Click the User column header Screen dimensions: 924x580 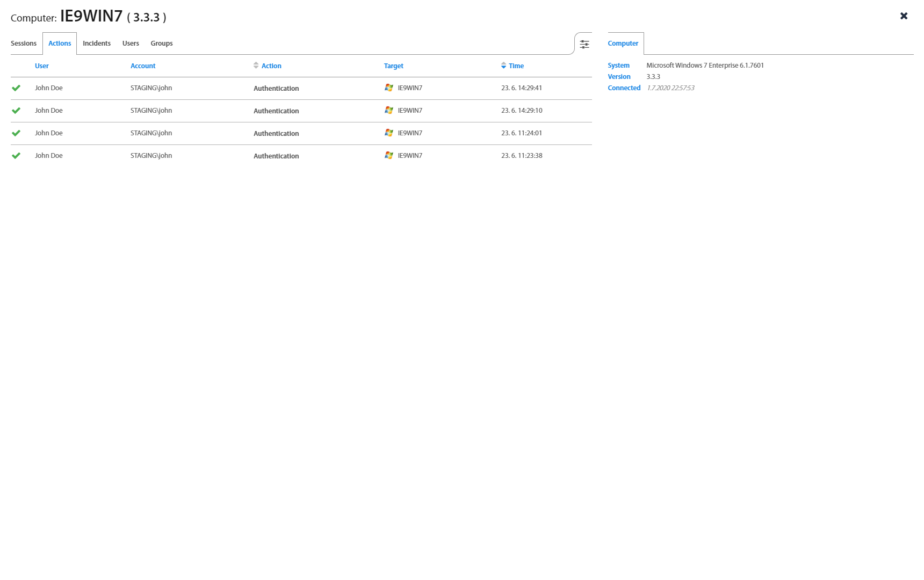tap(42, 66)
